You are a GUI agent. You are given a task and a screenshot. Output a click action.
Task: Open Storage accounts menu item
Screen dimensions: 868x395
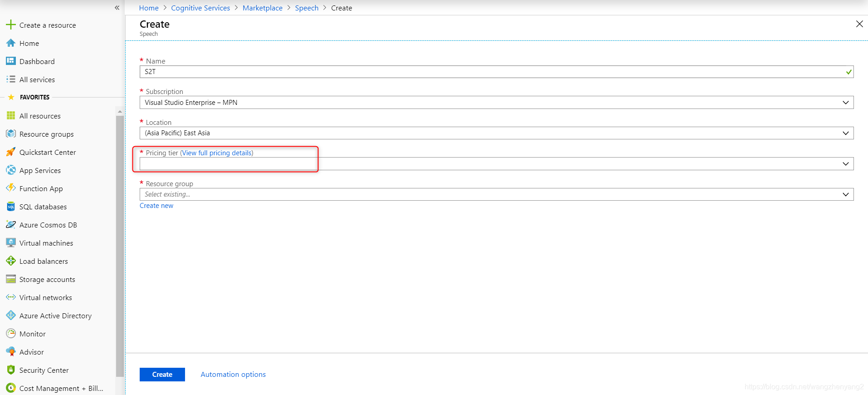pos(47,279)
